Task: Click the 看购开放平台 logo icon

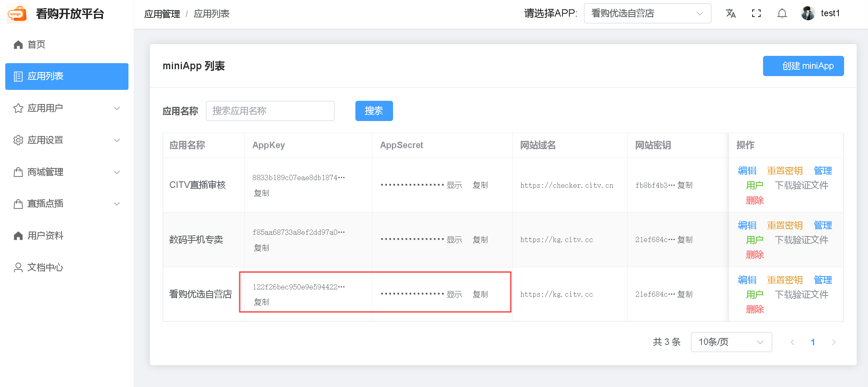Action: [x=17, y=13]
